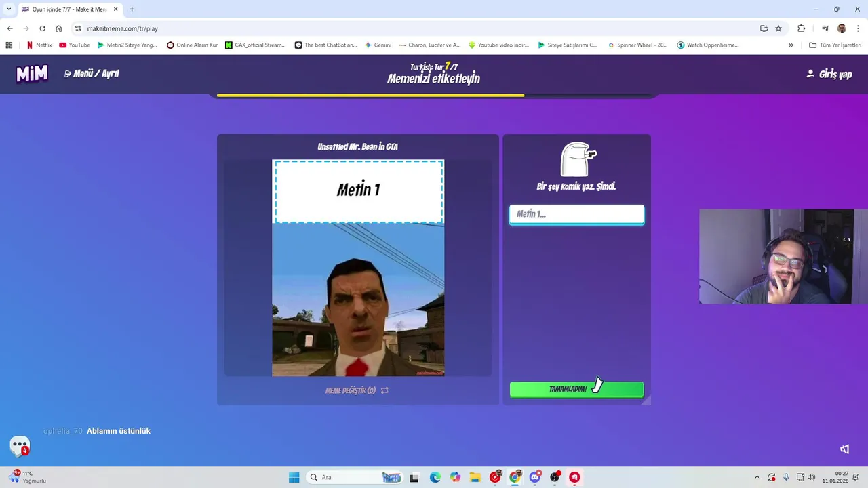Open clock and date 00:27
Image resolution: width=868 pixels, height=488 pixels.
835,477
